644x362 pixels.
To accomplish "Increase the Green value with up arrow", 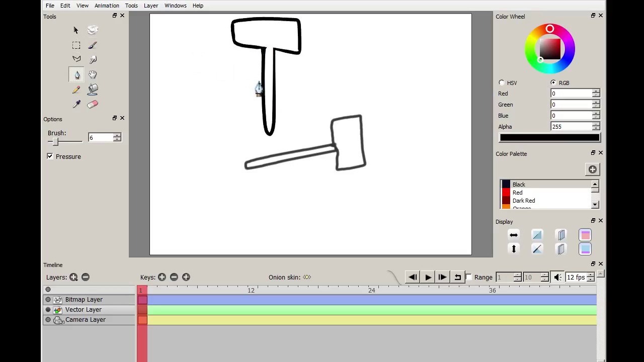I will click(x=596, y=103).
